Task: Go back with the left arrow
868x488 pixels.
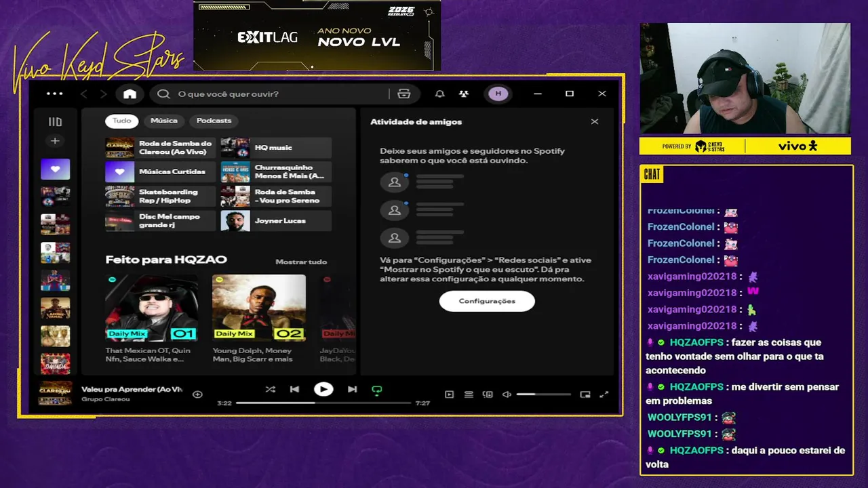Action: pyautogui.click(x=84, y=94)
